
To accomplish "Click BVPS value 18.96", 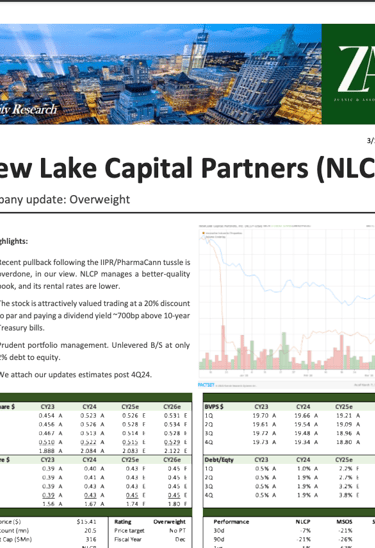I will click(x=344, y=433).
